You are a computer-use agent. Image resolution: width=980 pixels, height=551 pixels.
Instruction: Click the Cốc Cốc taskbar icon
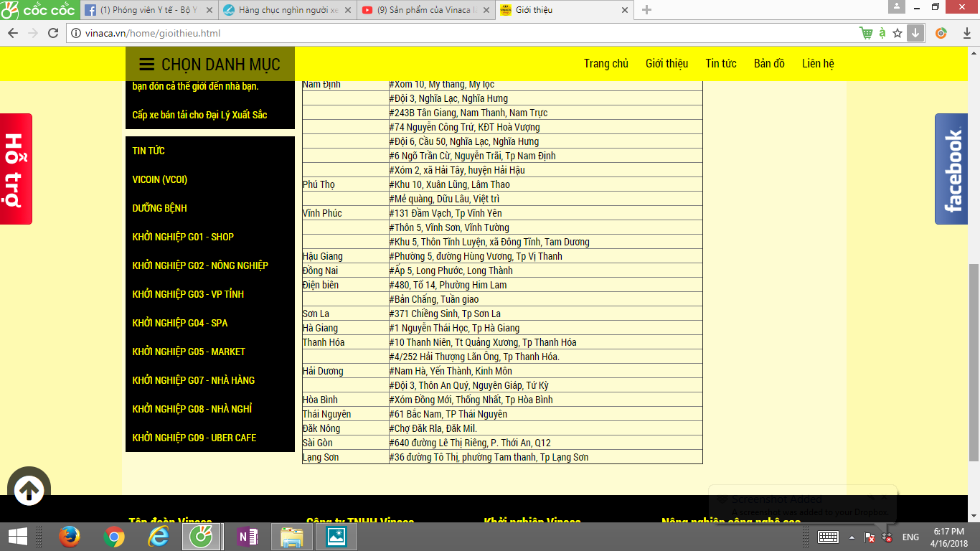pyautogui.click(x=202, y=537)
